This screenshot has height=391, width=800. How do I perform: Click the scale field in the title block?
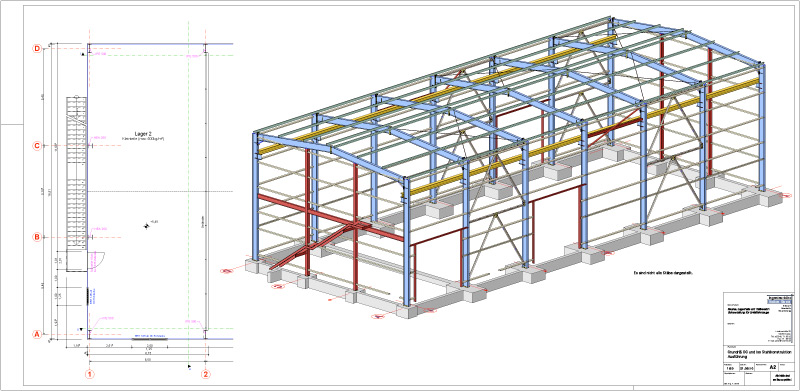[x=730, y=368]
